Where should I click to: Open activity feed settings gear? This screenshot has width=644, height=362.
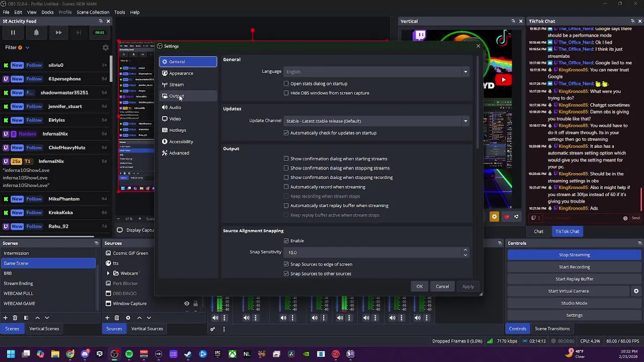[106, 48]
